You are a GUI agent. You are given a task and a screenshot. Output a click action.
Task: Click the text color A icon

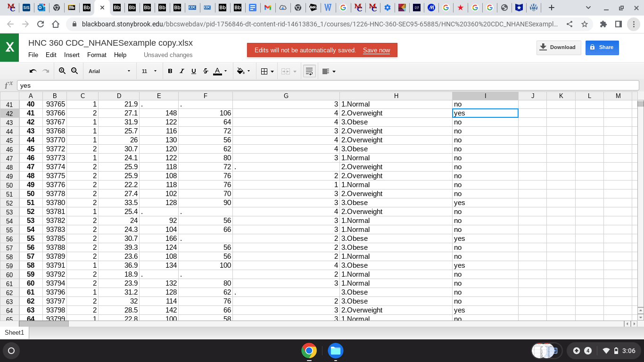pos(217,71)
